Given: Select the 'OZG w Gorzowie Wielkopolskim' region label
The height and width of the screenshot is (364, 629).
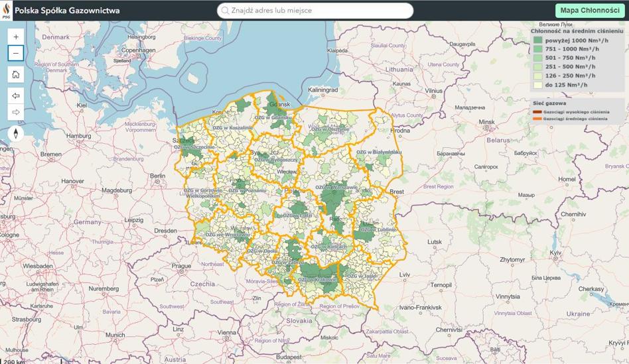Looking at the screenshot, I should tap(202, 194).
